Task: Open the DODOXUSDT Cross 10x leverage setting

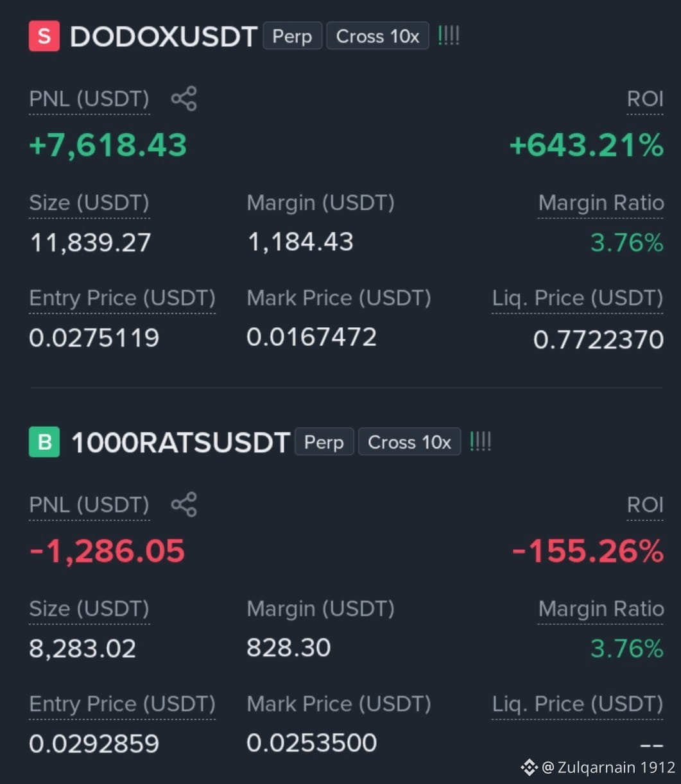Action: click(377, 36)
